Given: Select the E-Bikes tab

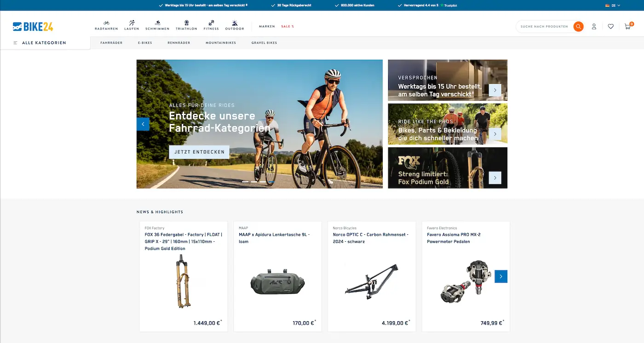Looking at the screenshot, I should [x=145, y=43].
